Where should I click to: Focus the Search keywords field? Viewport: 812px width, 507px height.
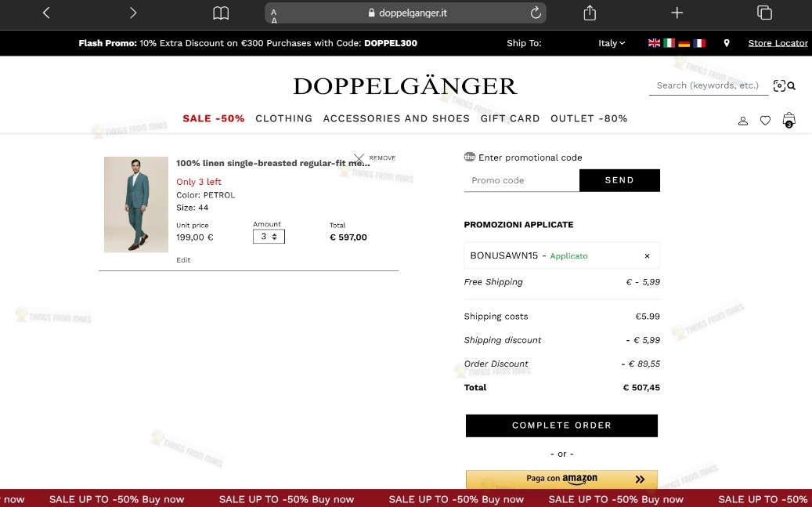709,85
